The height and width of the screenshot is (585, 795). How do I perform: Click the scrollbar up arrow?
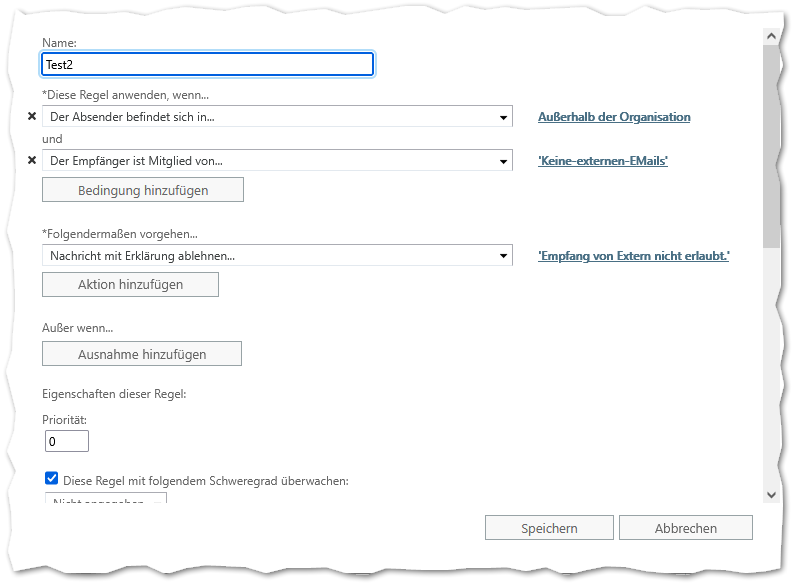tap(771, 36)
